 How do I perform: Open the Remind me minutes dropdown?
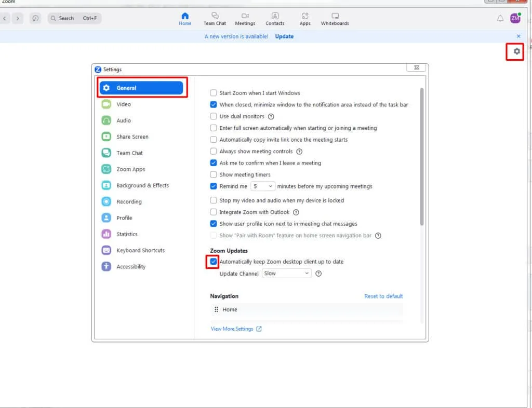pyautogui.click(x=262, y=186)
